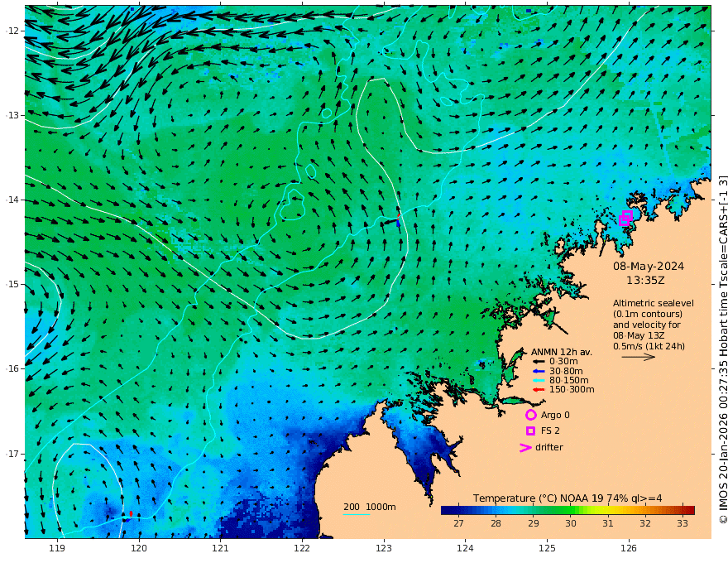728x563 pixels.
Task: Click the '0.5m/s (1kt 24h)' label
Action: (x=649, y=346)
